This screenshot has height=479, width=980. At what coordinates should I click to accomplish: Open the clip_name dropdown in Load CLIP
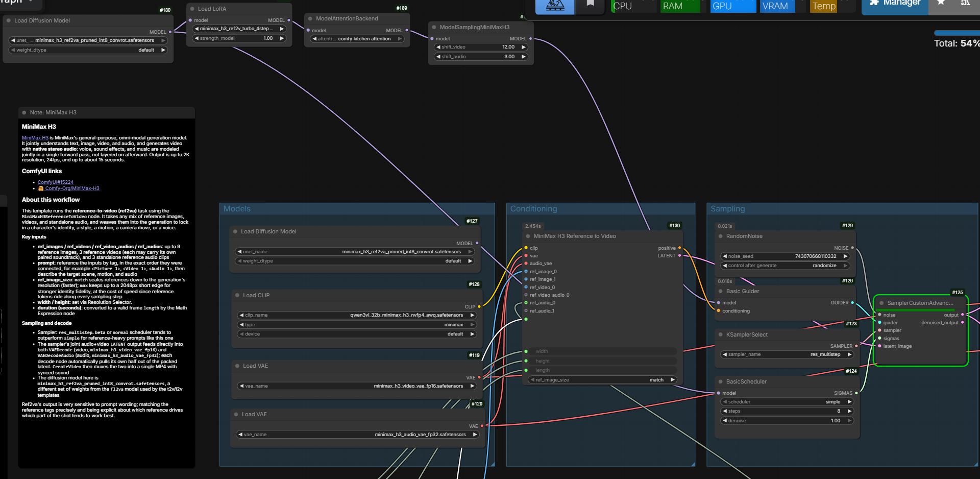coord(357,315)
